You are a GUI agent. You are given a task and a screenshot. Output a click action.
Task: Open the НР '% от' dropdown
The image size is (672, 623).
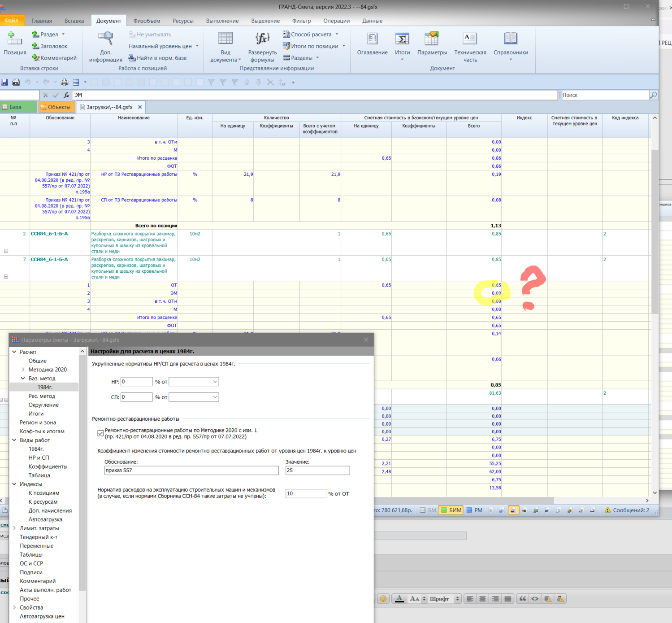tap(194, 382)
